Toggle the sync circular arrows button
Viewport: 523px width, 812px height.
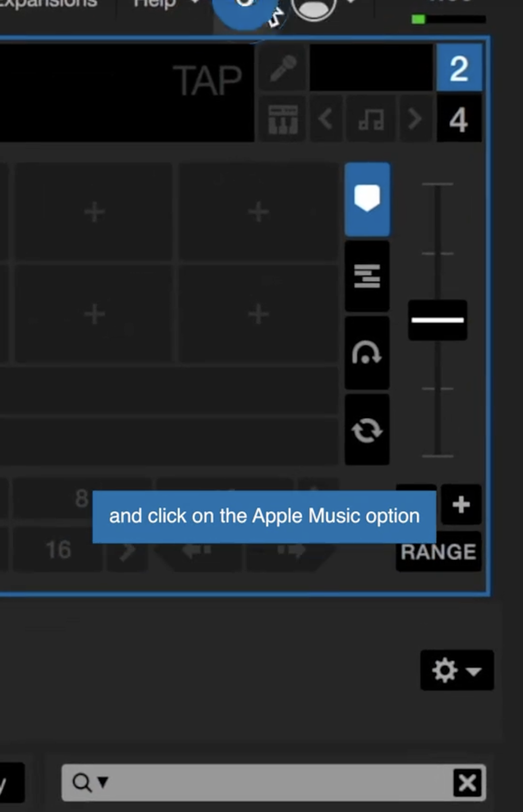pos(367,430)
